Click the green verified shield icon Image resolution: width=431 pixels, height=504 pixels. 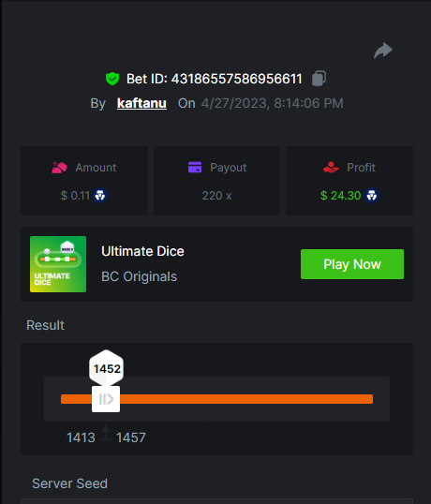112,79
